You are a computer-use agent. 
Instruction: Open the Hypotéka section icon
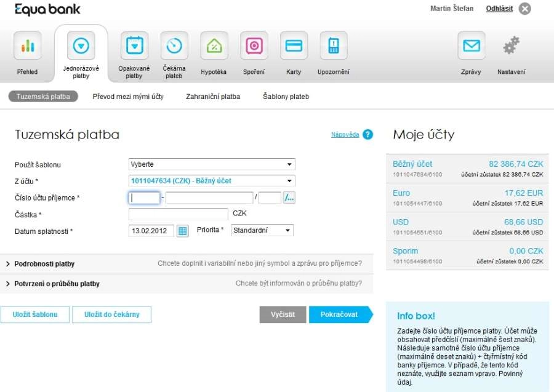click(x=214, y=46)
